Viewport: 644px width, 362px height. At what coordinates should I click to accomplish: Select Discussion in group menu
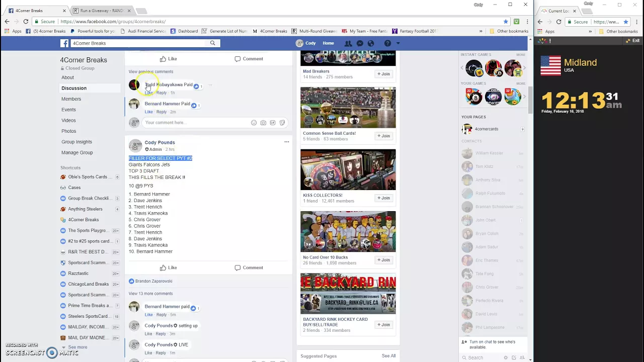(x=74, y=88)
